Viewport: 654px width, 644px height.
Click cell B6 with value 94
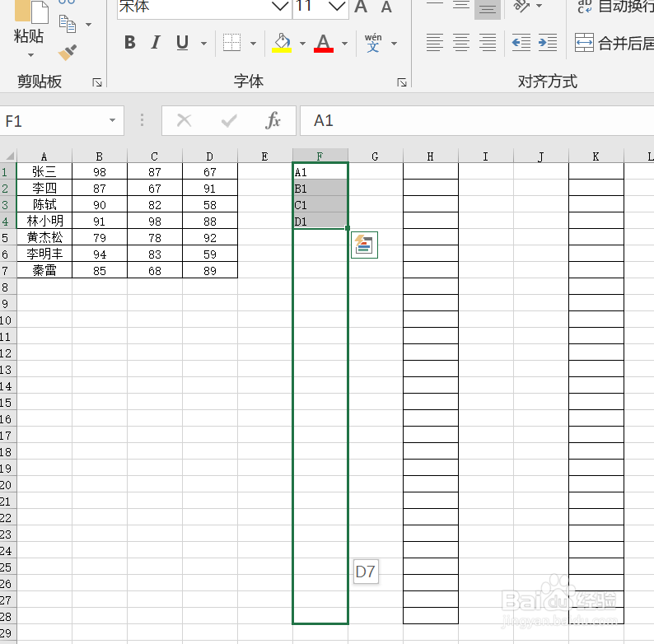tap(100, 254)
